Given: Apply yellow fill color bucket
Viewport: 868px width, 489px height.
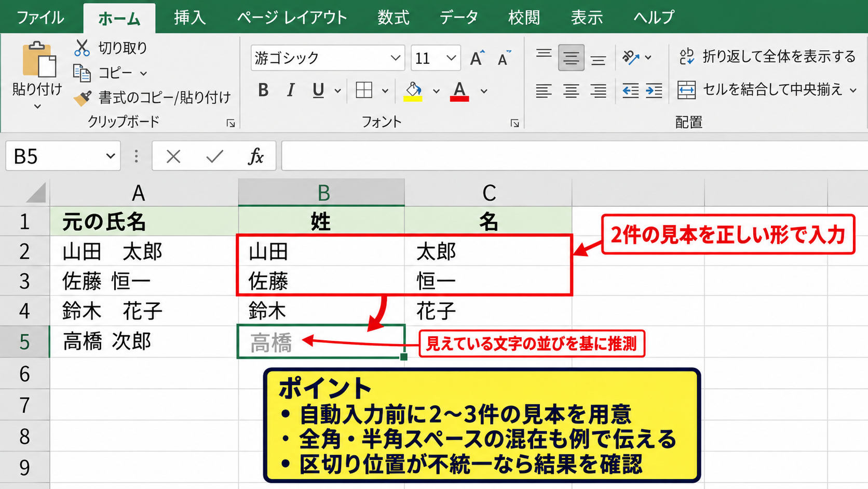Looking at the screenshot, I should (413, 91).
